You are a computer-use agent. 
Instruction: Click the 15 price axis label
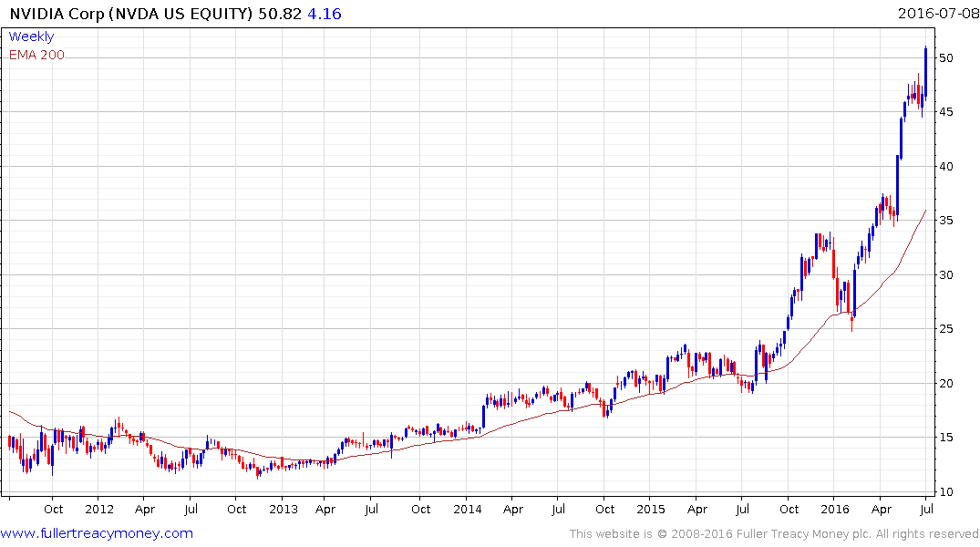945,438
